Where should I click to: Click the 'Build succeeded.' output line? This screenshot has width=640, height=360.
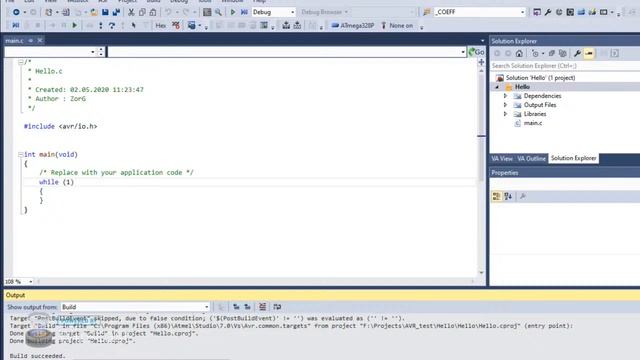38,356
